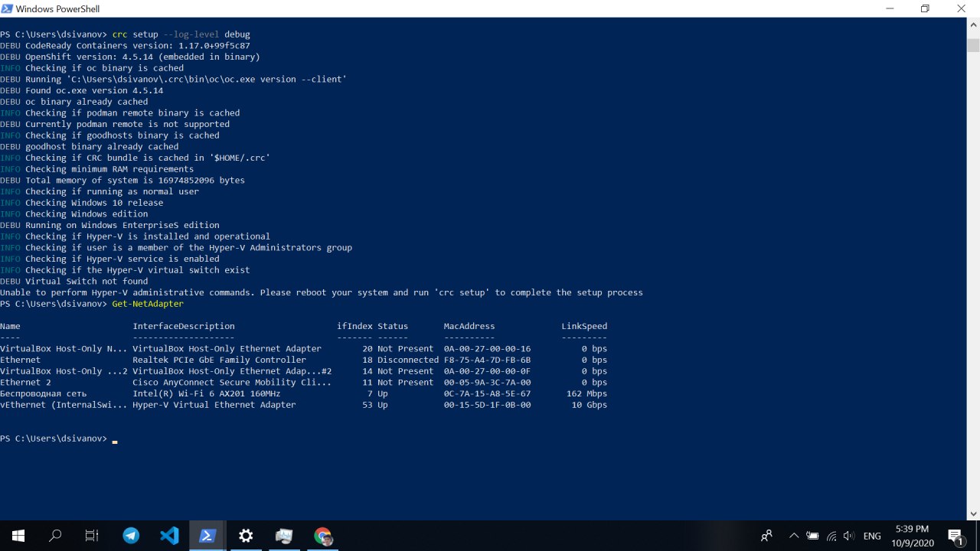Open the People icon in system tray

[x=766, y=536]
